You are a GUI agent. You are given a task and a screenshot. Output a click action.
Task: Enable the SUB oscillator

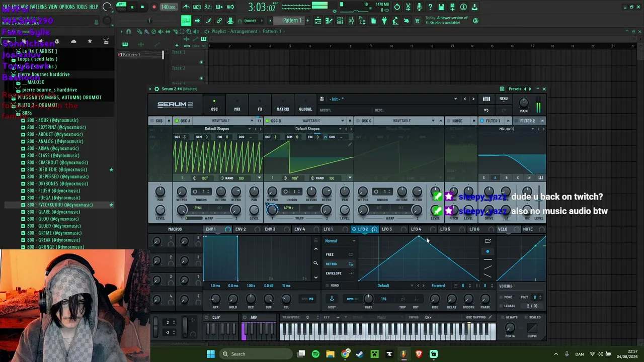pos(152,121)
